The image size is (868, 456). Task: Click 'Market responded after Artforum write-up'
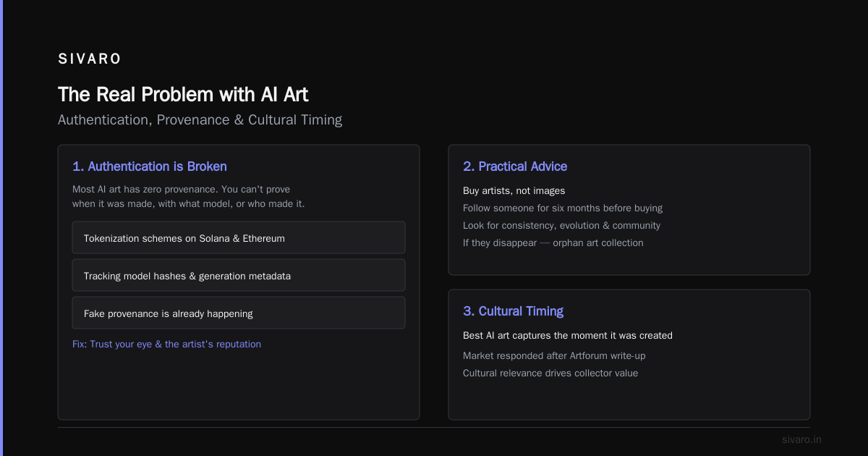[x=554, y=355]
